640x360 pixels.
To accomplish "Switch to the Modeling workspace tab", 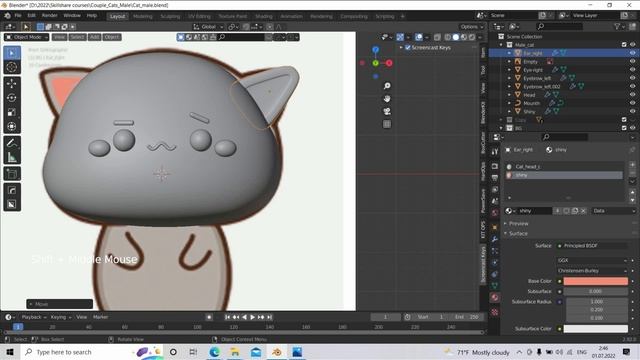I will (x=142, y=16).
